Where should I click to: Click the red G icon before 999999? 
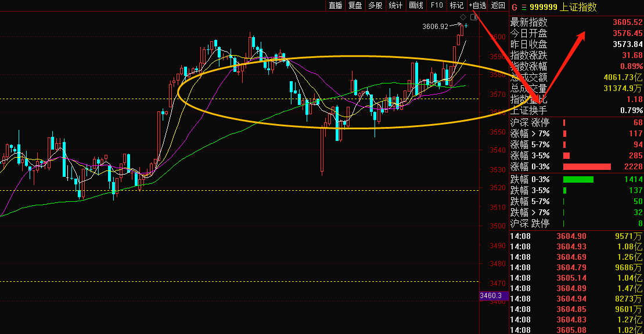point(515,7)
